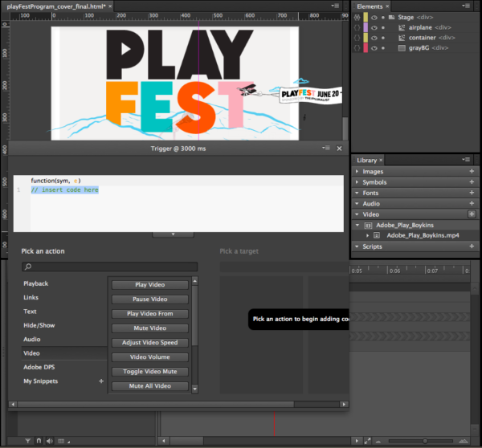Add video using Video plus button

(472, 214)
